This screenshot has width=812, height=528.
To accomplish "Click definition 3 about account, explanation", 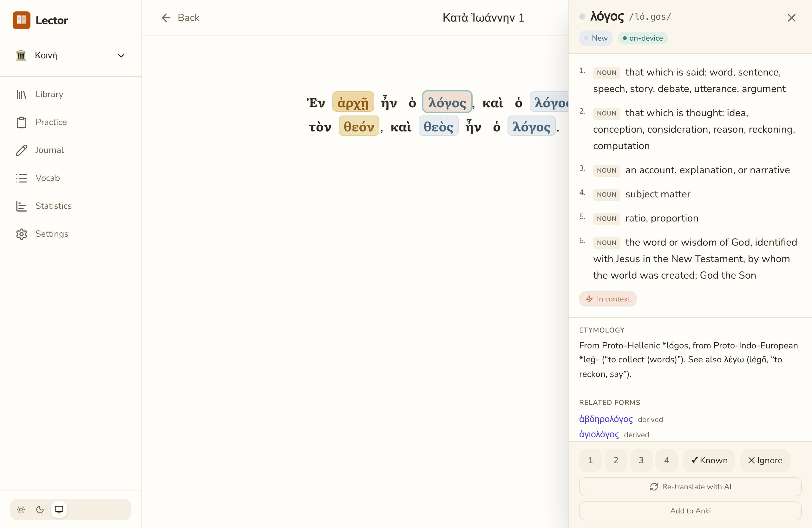I will (708, 170).
